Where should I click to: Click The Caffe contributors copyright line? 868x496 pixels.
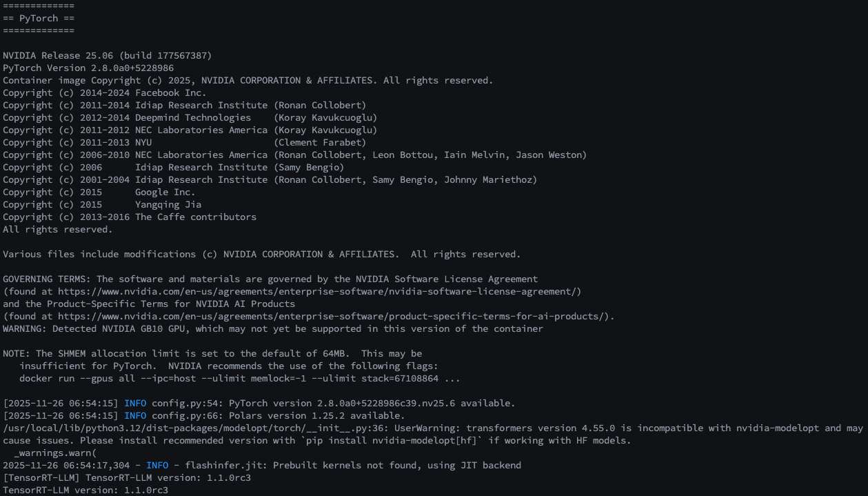click(x=129, y=217)
